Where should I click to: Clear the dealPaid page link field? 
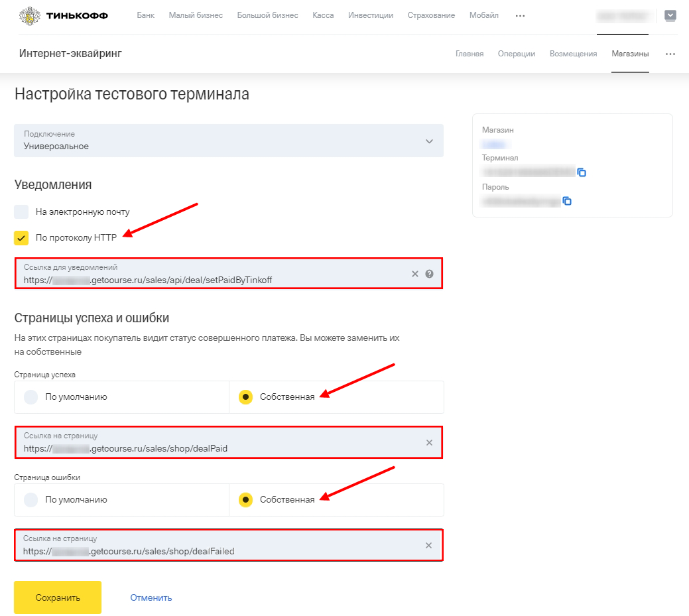click(x=429, y=442)
